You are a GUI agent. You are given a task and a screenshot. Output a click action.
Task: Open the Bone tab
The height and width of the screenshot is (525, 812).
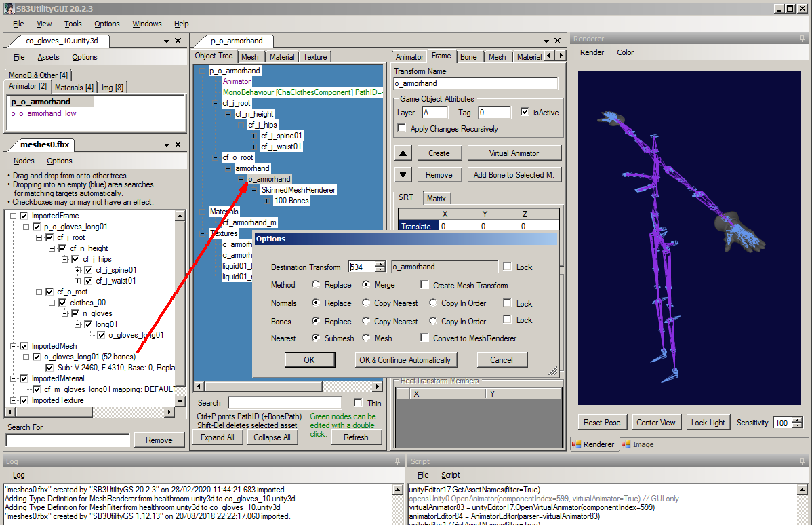coord(468,56)
